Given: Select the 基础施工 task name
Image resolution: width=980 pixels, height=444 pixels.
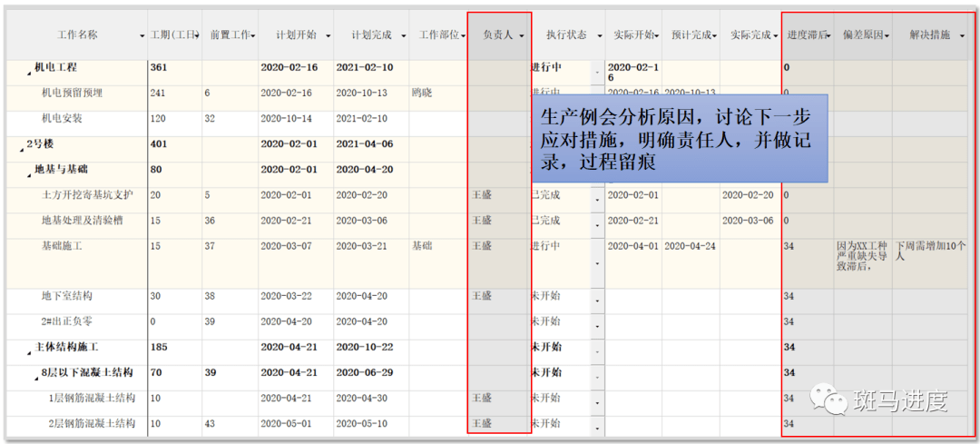Looking at the screenshot, I should 62,246.
